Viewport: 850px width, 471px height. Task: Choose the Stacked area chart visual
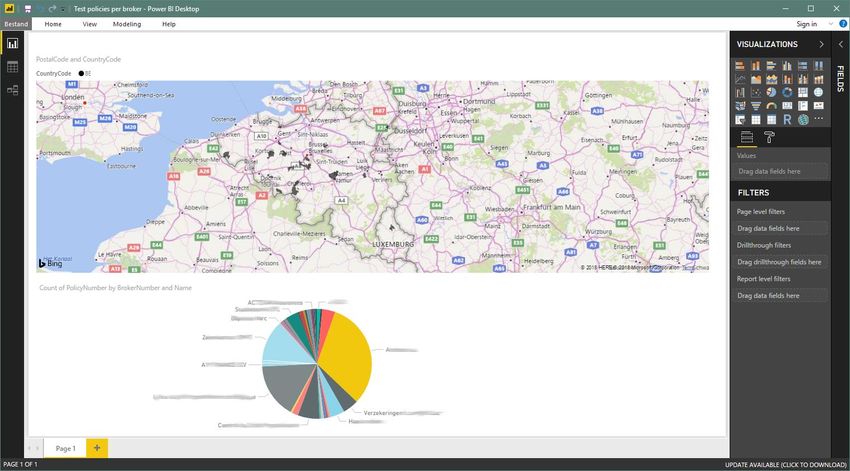tap(771, 79)
